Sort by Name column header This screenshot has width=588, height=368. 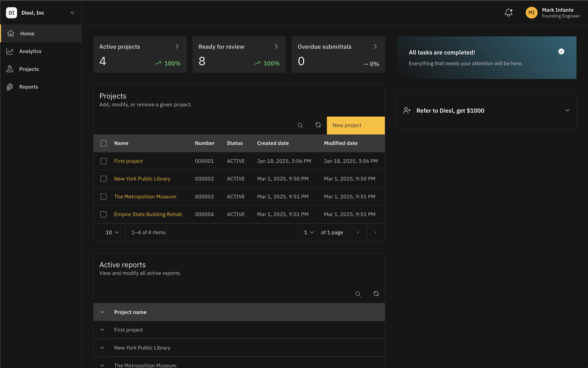pos(121,143)
